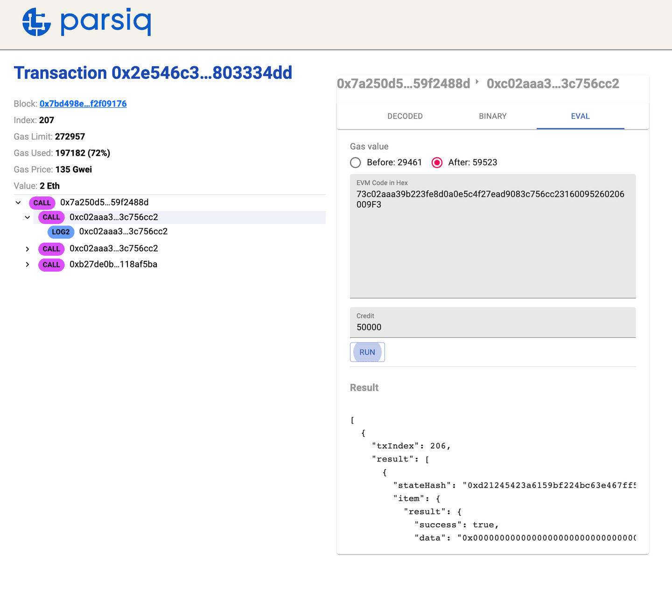Open the EVAL tab
Screen dimensions: 672x616
[x=581, y=116]
